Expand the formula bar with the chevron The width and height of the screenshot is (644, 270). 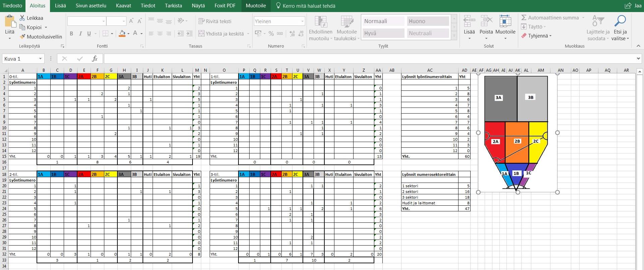(638, 59)
